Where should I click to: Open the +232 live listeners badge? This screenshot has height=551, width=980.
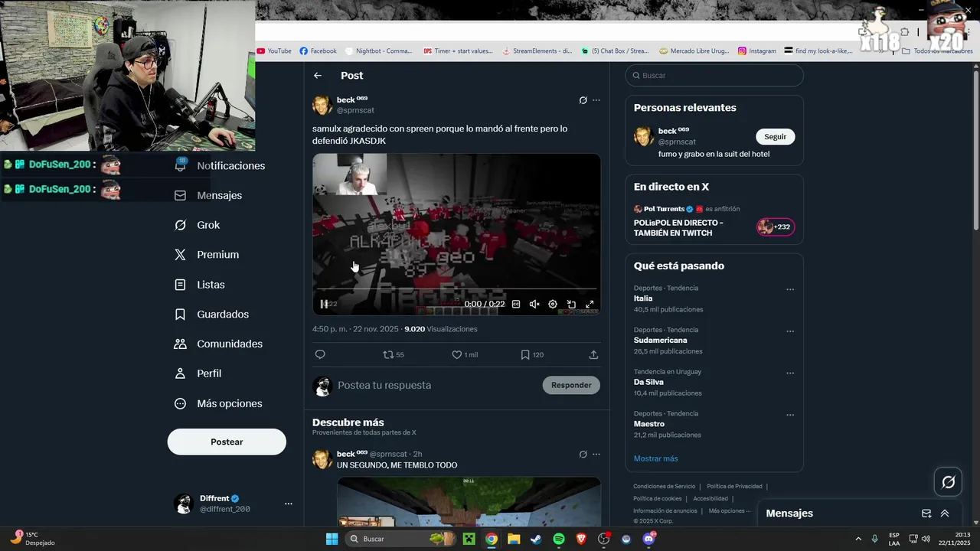776,227
